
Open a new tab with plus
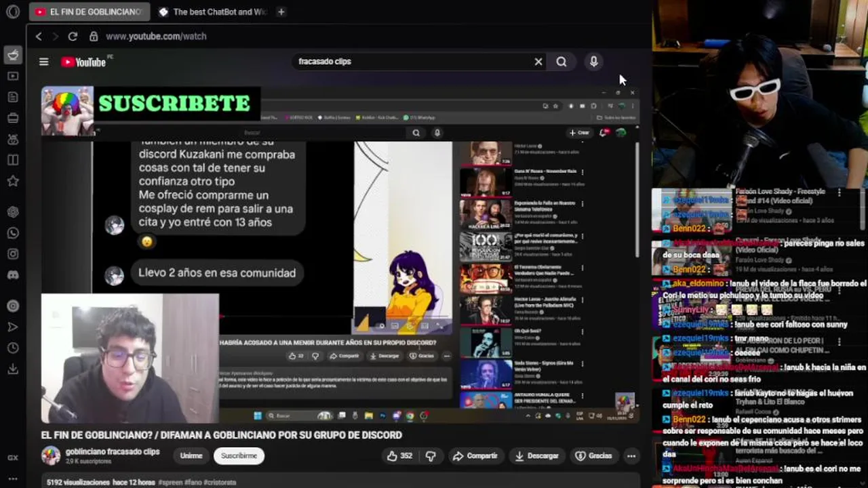(281, 12)
